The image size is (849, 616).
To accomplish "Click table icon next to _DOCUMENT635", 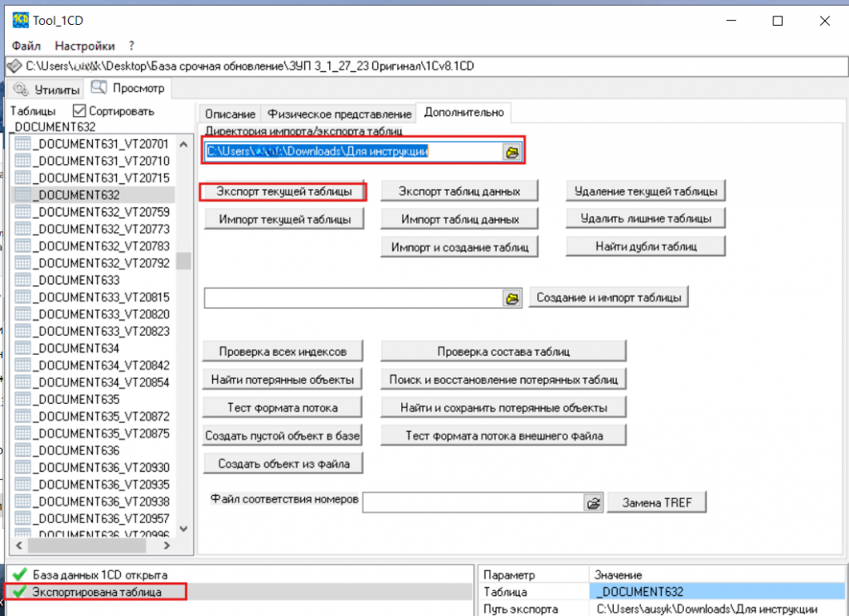I will [22, 399].
